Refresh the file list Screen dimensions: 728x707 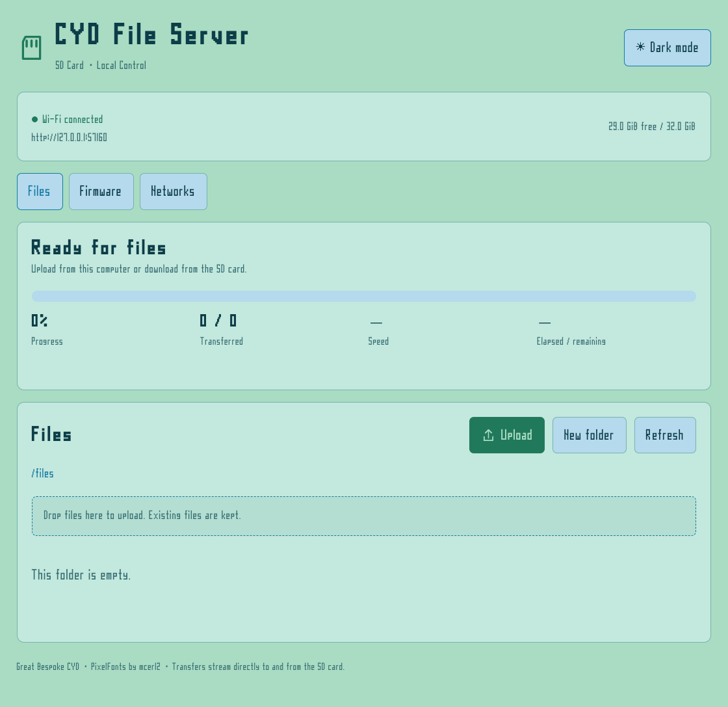[665, 435]
